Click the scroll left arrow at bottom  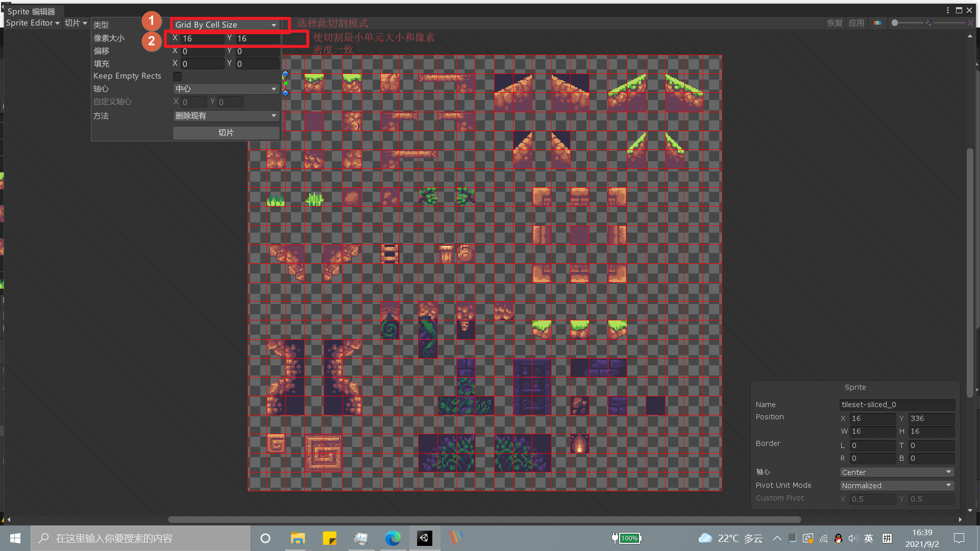click(9, 519)
